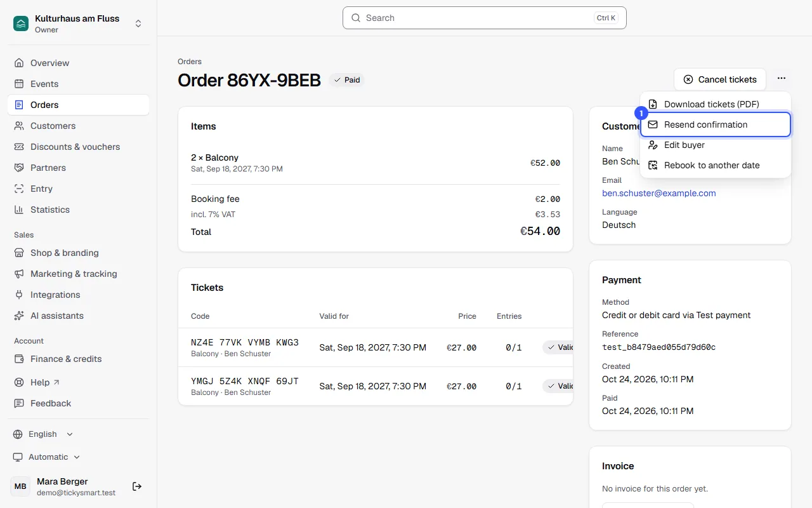Image resolution: width=812 pixels, height=508 pixels.
Task: Click ticket code NZ4E 77VK VYMB KWG3
Action: tap(245, 343)
